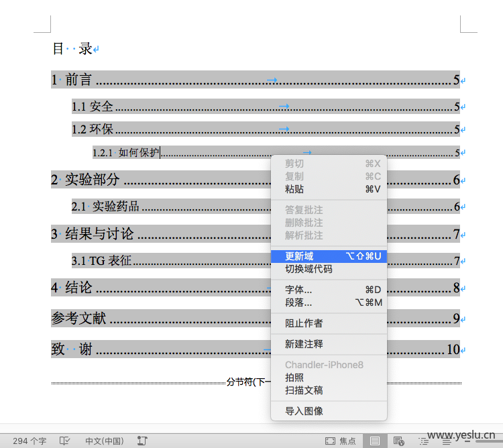
Task: Choose 扫描文稿 in the context menu
Action: tap(329, 390)
